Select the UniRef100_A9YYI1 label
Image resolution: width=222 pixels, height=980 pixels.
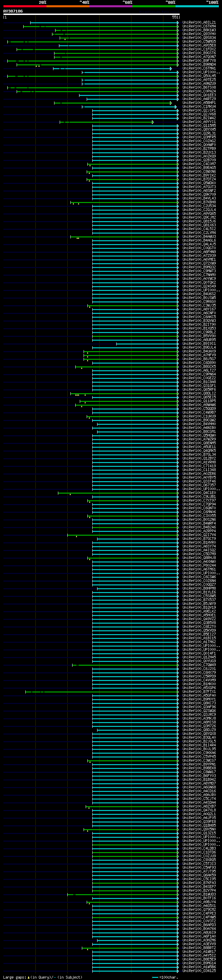(x=199, y=122)
